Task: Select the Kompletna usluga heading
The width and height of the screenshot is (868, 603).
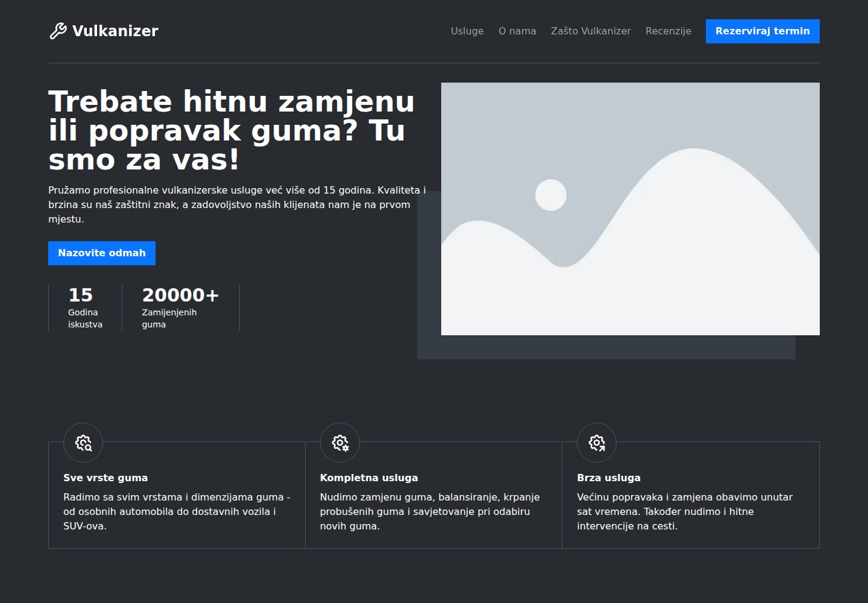Action: click(369, 478)
